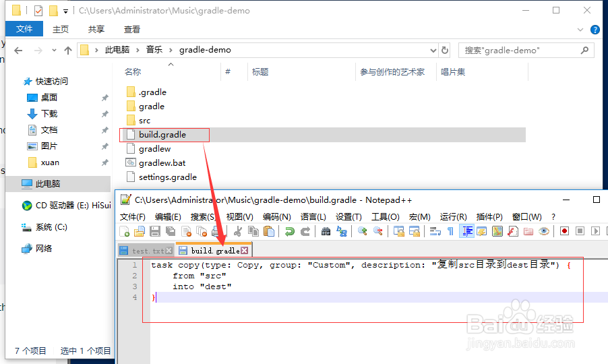
Task: Toggle synchronized vertical scrolling
Action: coord(398,231)
